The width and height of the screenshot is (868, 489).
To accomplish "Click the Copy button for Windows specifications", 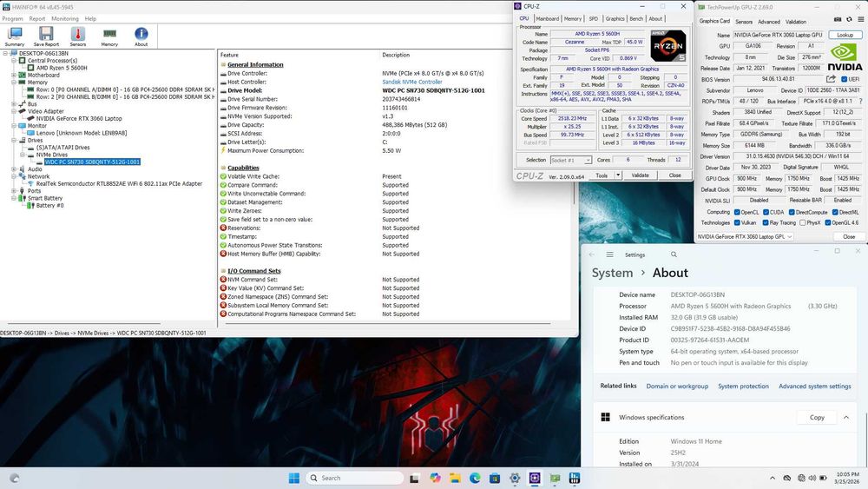I will [x=817, y=418].
